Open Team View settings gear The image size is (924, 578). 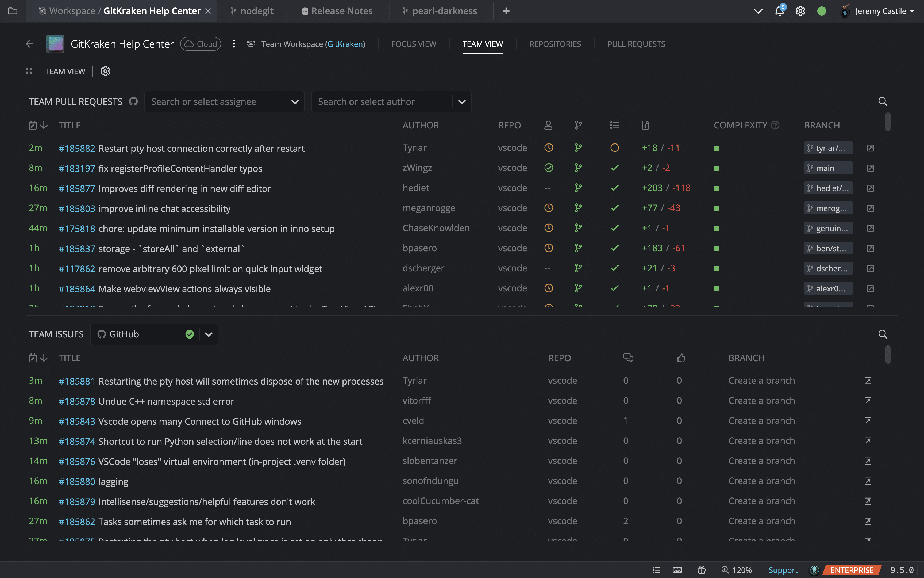point(105,71)
